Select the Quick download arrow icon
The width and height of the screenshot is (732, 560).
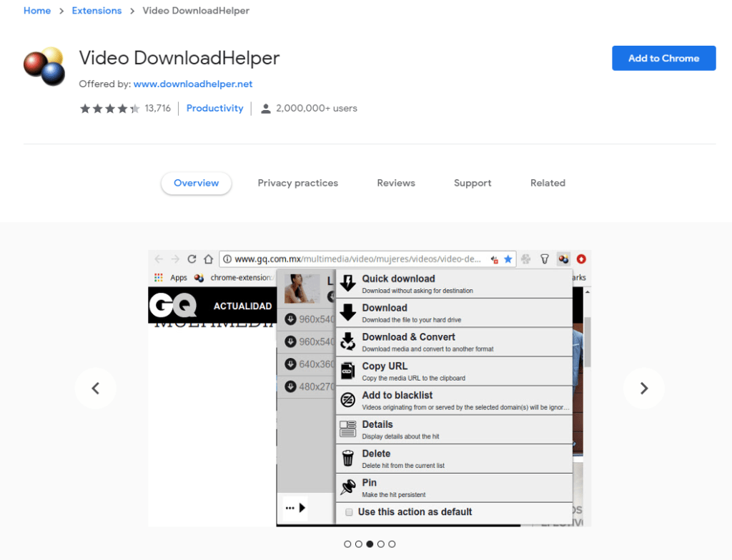point(348,282)
